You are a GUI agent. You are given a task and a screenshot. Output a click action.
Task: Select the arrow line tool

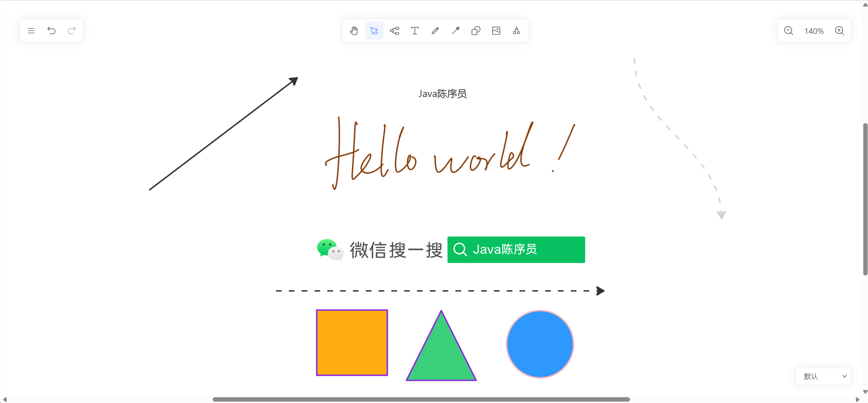coord(455,31)
